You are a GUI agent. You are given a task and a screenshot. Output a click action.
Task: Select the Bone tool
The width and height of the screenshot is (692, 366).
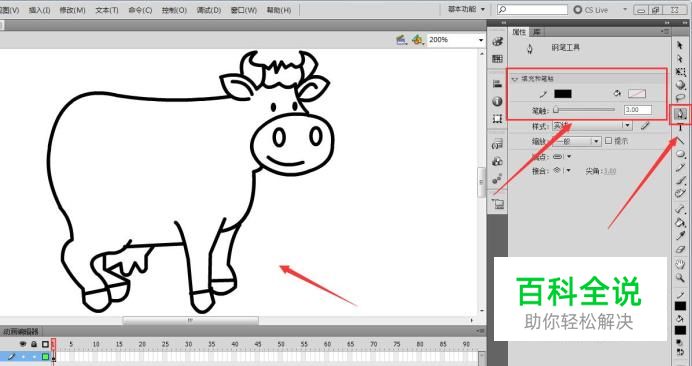[680, 209]
